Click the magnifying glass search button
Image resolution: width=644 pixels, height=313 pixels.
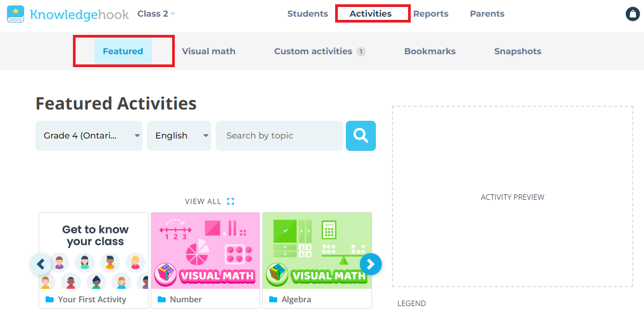click(x=360, y=136)
